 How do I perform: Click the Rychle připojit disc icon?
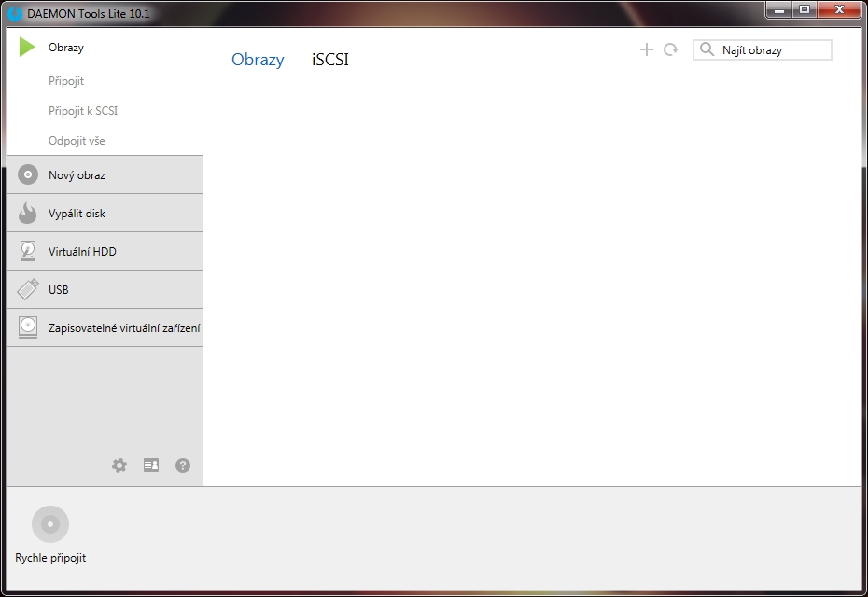pos(50,524)
